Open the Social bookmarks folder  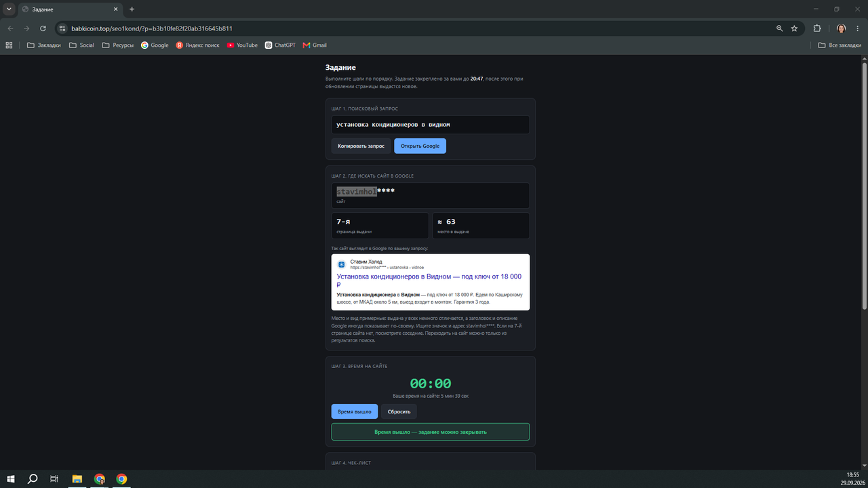coord(82,45)
